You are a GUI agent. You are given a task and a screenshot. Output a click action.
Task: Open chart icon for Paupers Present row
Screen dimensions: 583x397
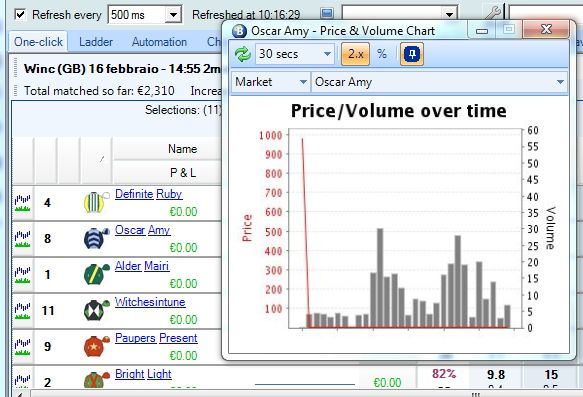pyautogui.click(x=23, y=346)
